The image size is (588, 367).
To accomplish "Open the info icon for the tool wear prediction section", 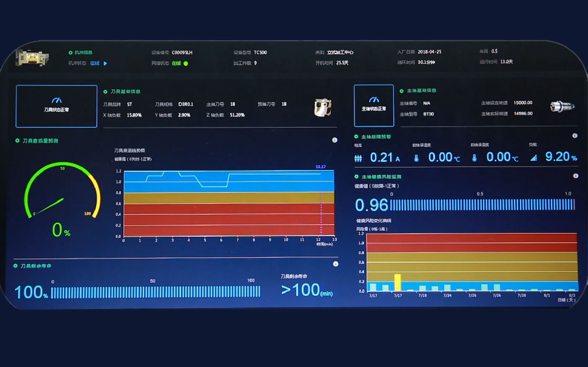I will pyautogui.click(x=335, y=140).
